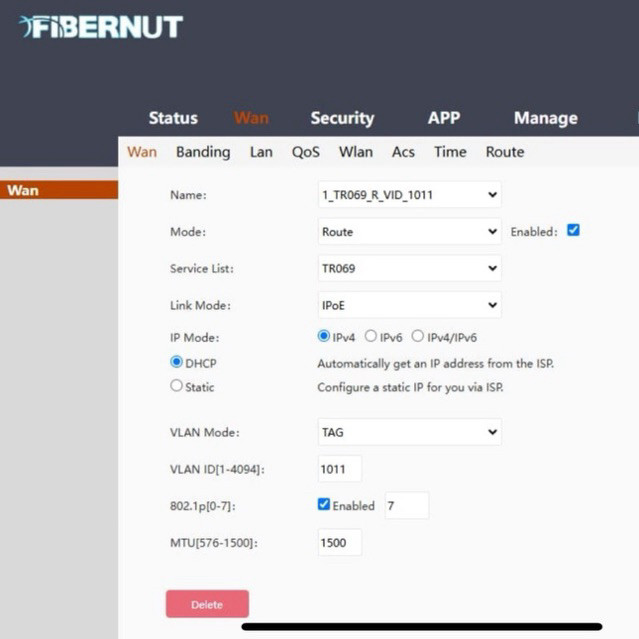The height and width of the screenshot is (639, 639).
Task: Choose the Static IP radio option
Action: pyautogui.click(x=177, y=386)
